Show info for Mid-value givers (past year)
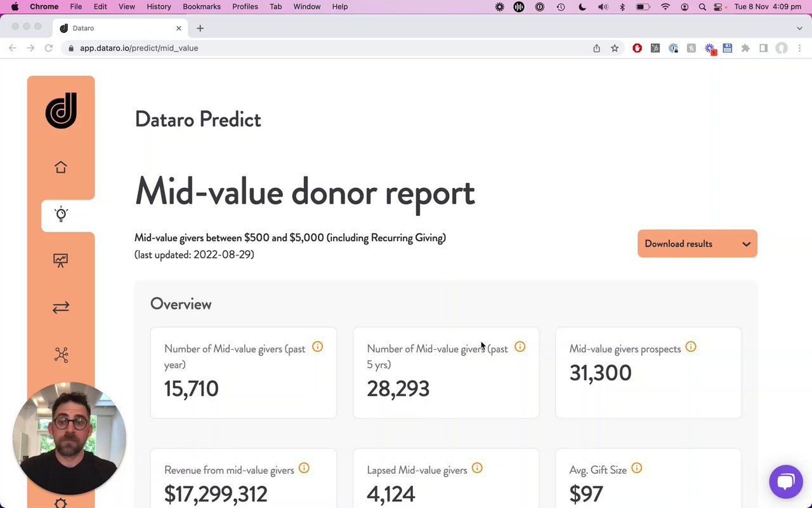This screenshot has height=508, width=812. [x=317, y=347]
